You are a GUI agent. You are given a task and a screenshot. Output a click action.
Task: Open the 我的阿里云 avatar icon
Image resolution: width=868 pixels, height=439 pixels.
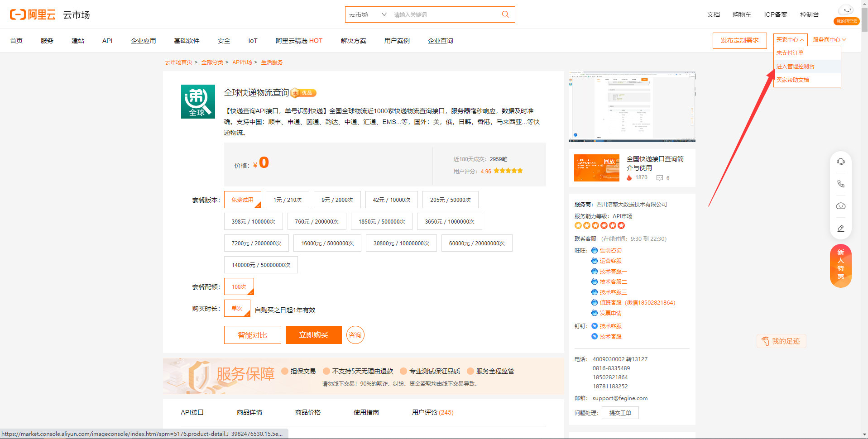click(x=846, y=10)
